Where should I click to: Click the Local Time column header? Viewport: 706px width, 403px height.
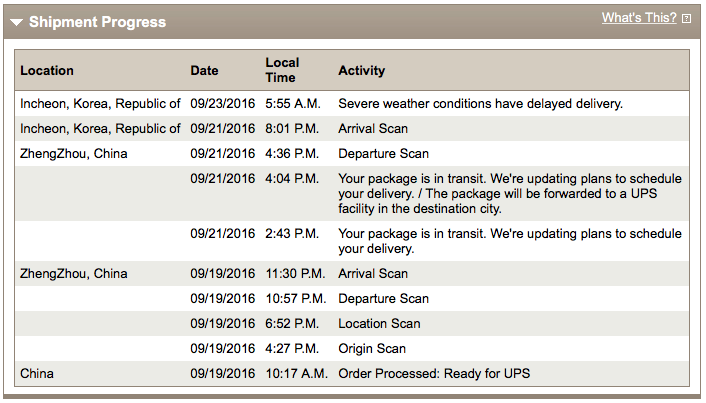(x=281, y=70)
